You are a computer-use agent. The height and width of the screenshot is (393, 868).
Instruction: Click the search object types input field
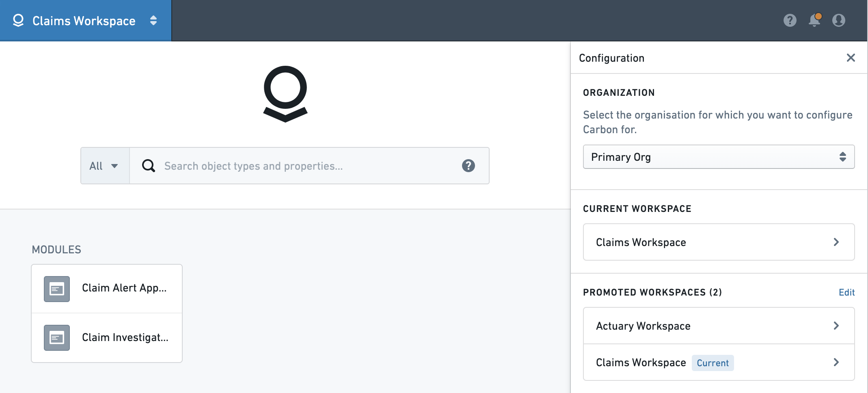309,166
